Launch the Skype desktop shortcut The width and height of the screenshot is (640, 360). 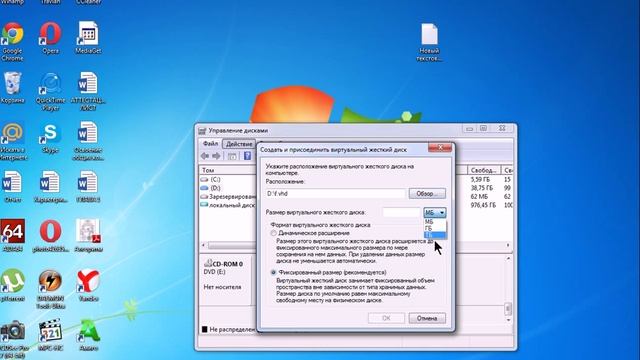[x=50, y=138]
